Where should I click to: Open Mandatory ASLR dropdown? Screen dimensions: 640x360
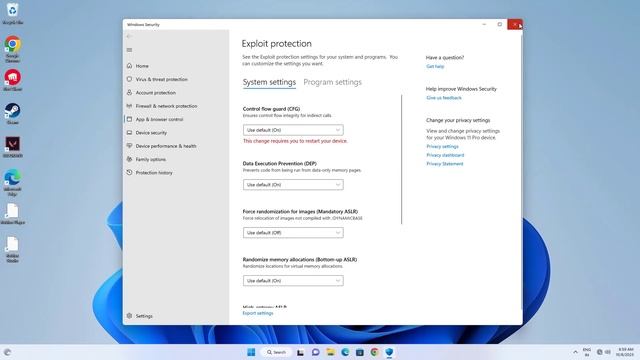tap(293, 233)
